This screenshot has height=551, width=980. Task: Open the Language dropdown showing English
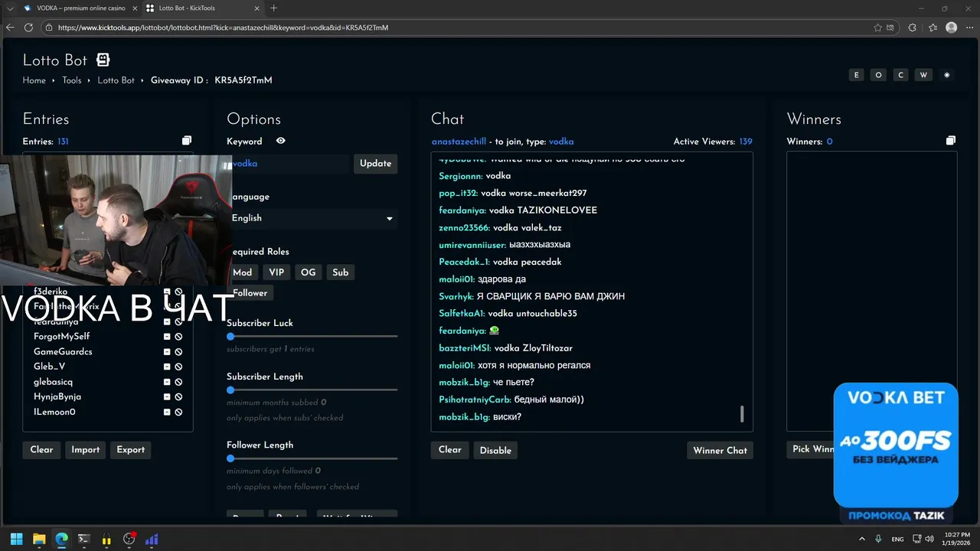pos(312,218)
